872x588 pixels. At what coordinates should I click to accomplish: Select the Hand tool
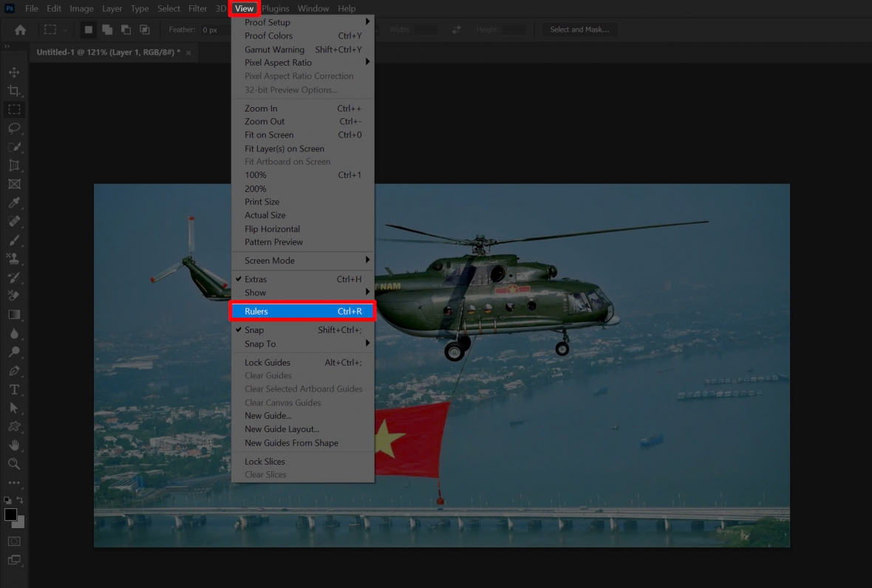[x=14, y=445]
